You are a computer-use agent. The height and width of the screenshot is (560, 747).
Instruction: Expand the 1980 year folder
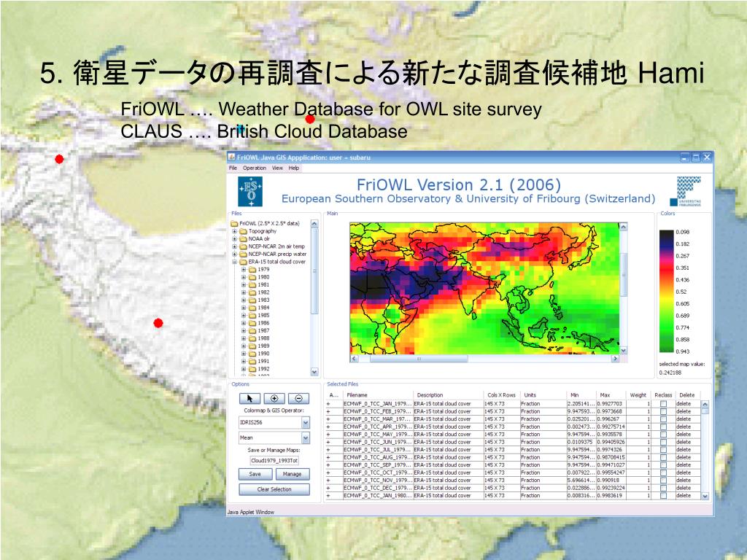tap(244, 277)
